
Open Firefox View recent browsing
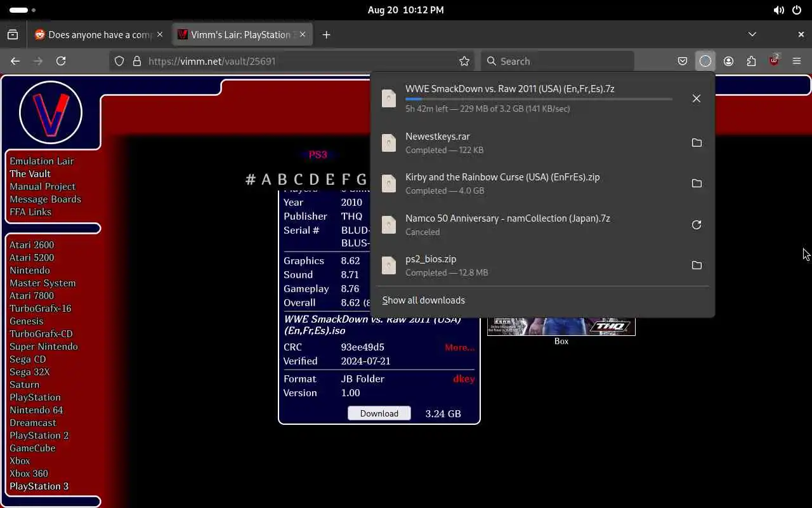[x=13, y=34]
